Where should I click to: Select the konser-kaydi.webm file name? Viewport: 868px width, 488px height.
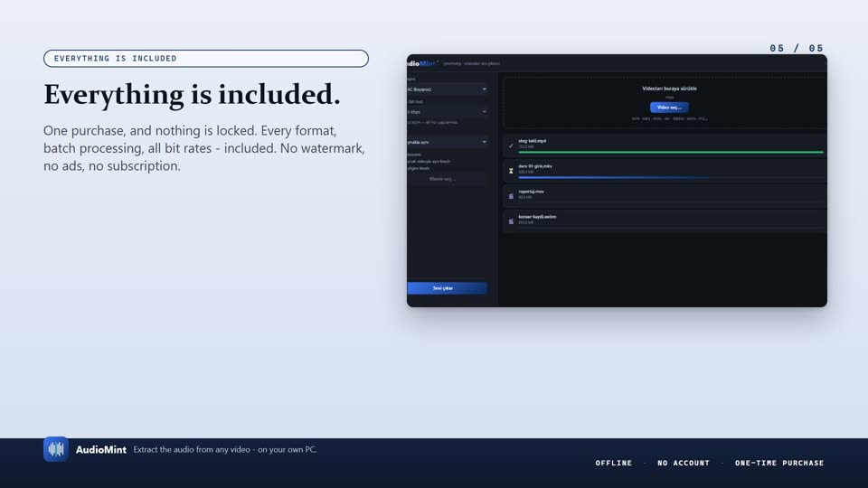[x=537, y=217]
